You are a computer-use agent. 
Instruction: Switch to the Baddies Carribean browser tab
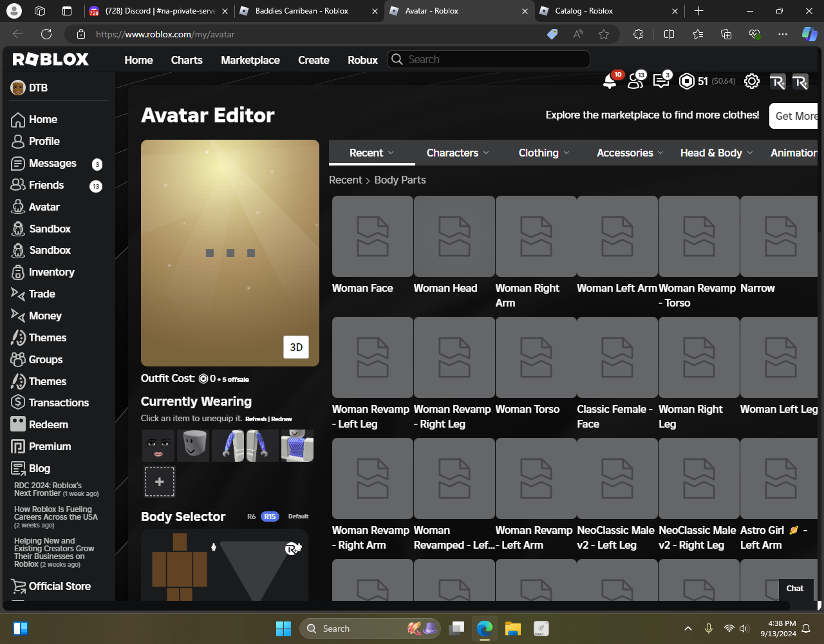(309, 11)
